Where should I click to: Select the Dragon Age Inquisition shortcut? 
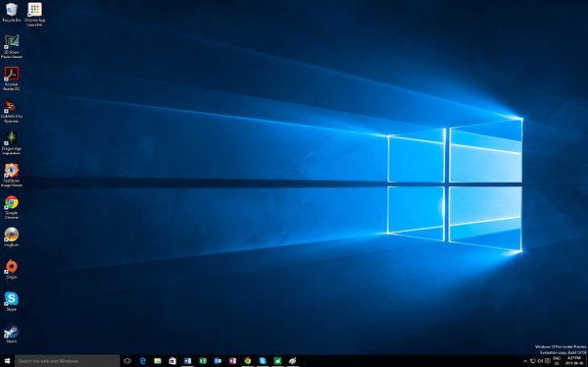click(12, 142)
